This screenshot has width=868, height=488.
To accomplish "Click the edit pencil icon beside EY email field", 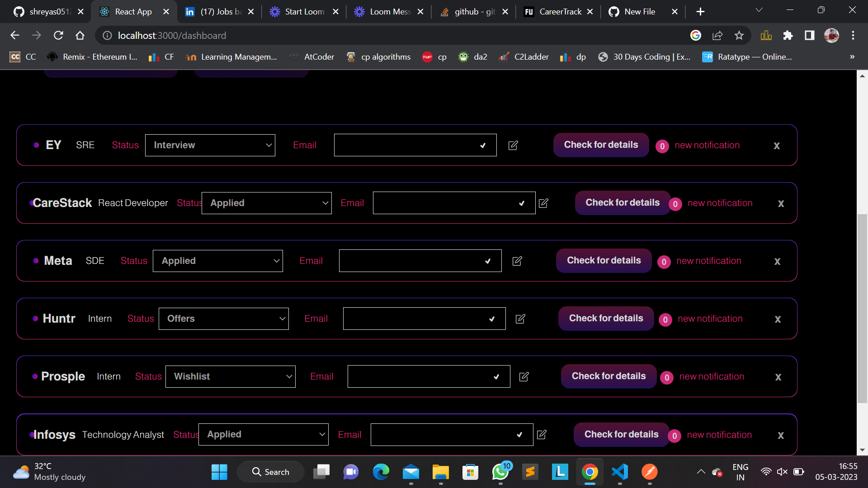I will [x=513, y=145].
